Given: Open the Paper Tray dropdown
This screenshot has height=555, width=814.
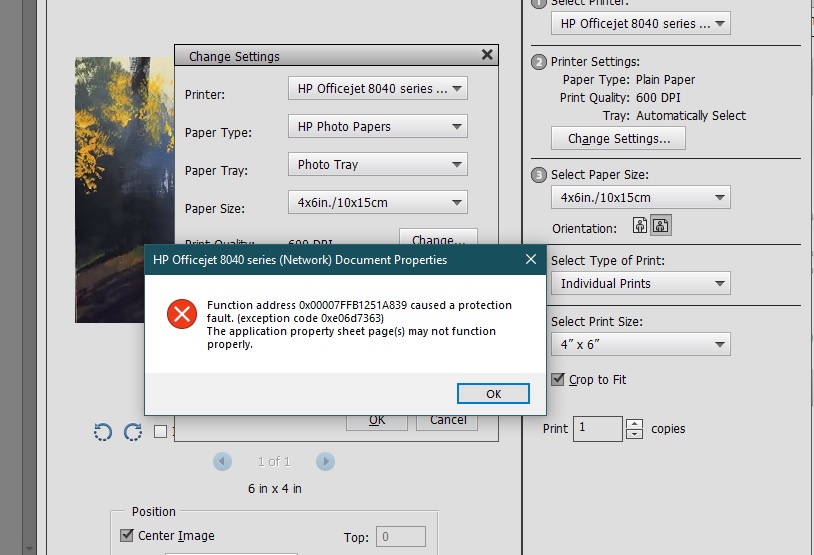Looking at the screenshot, I should 378,164.
